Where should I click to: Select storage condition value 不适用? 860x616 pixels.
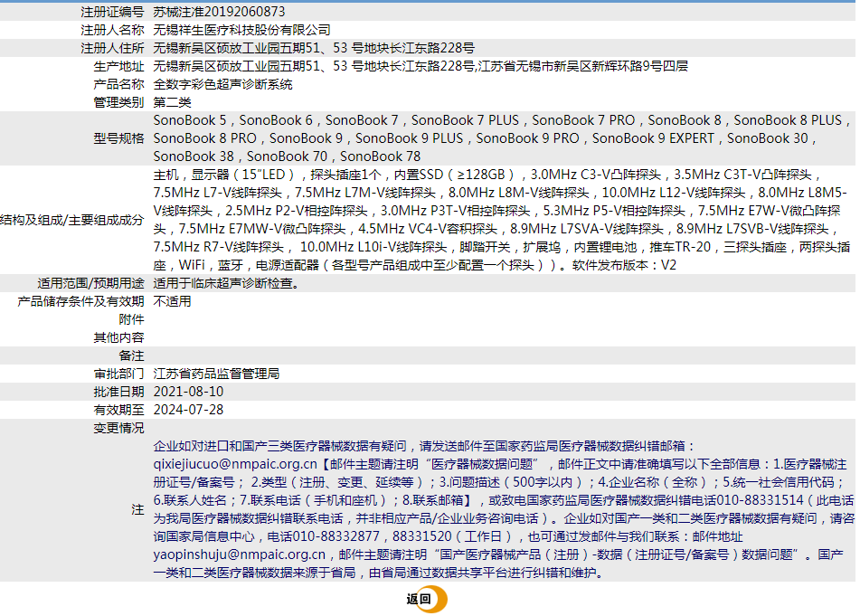tap(172, 301)
